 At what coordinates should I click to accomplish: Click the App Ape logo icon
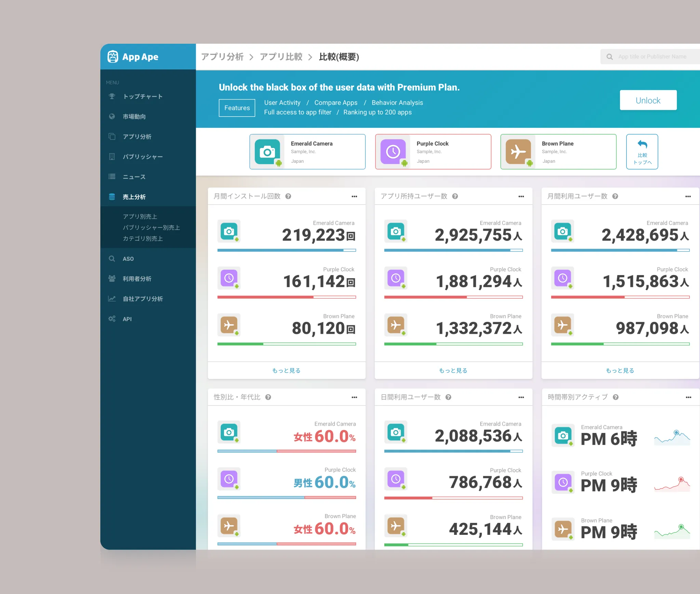click(113, 57)
